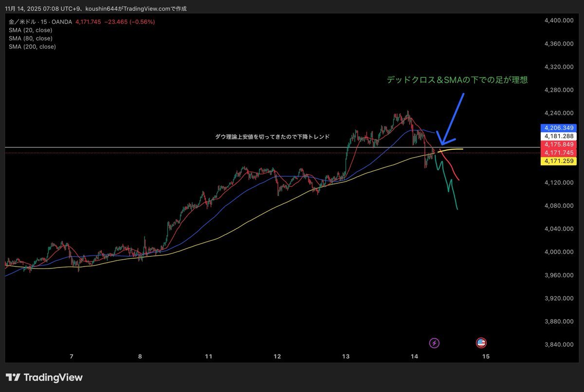Viewport: 584px width, 392px height.
Task: Click date 11 on the time axis
Action: click(x=209, y=356)
